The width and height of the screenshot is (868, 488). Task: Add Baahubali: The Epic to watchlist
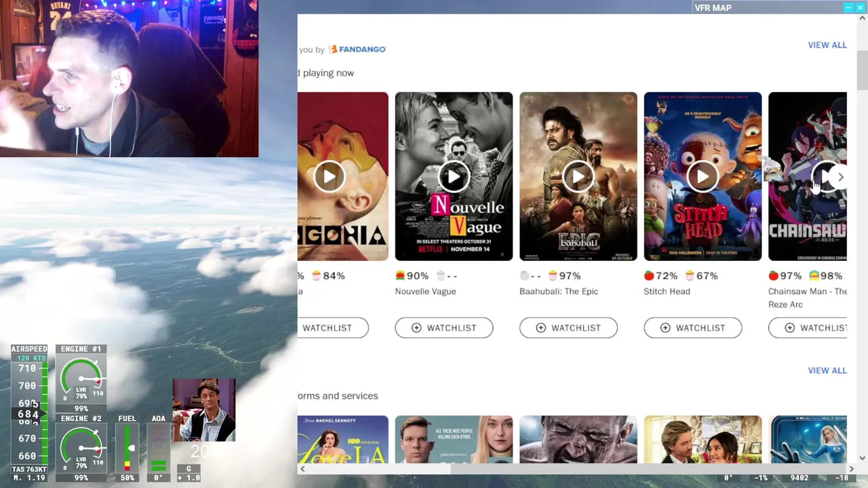[568, 328]
